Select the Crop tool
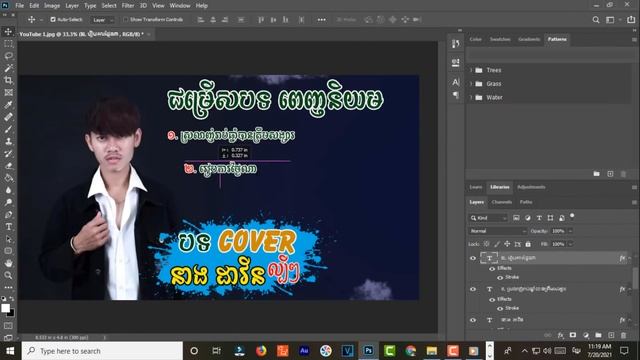This screenshot has width=640, height=360. [x=8, y=80]
